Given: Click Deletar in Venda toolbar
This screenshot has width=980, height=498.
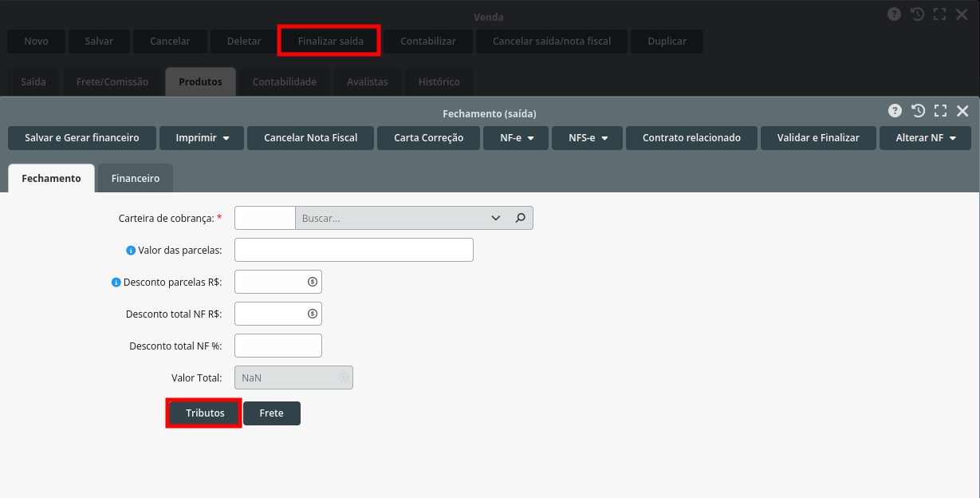Looking at the screenshot, I should coord(244,41).
